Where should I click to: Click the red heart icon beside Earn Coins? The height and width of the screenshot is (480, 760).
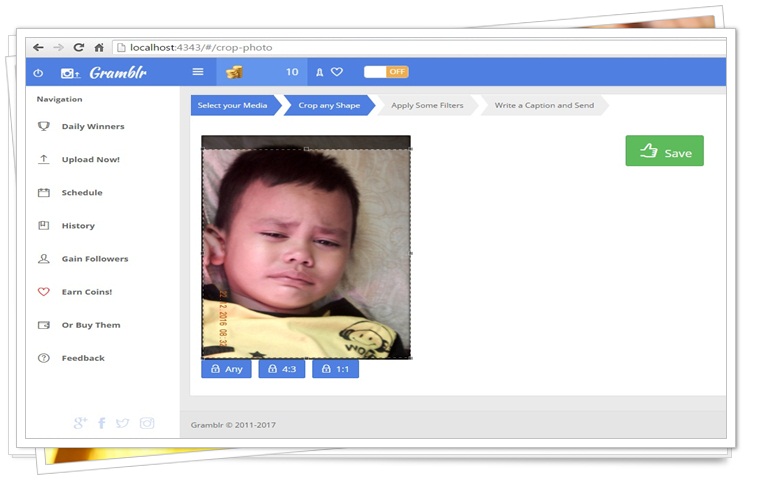pyautogui.click(x=44, y=292)
